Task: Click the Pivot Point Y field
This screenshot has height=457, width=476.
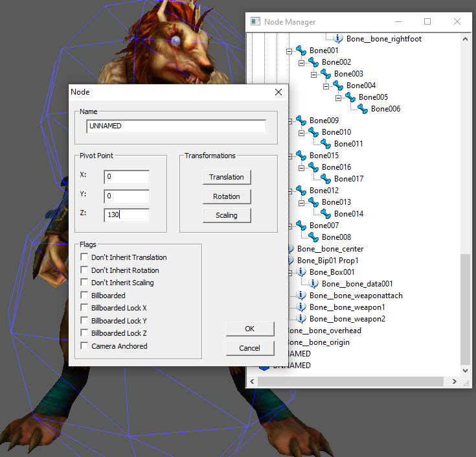Action: coord(126,196)
